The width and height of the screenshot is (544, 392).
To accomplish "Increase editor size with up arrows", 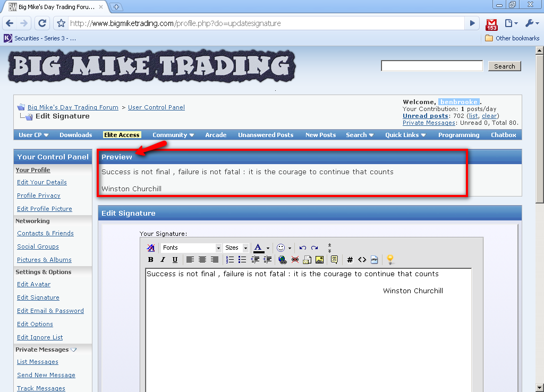I will point(329,245).
